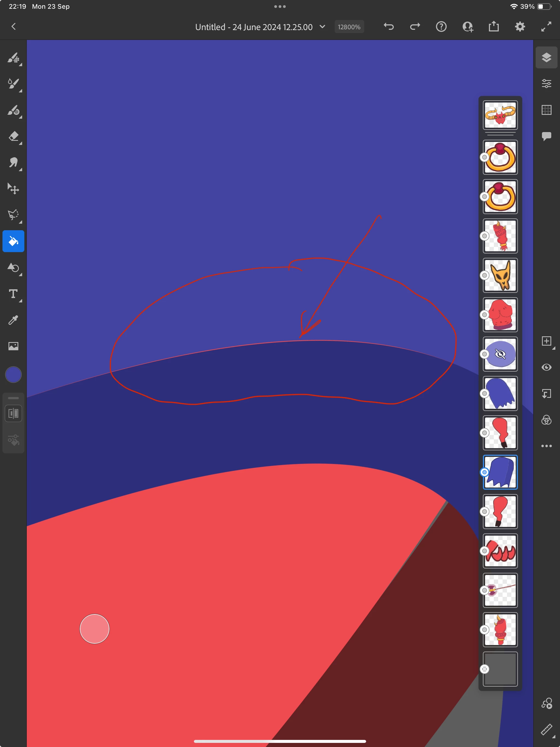560x747 pixels.
Task: Select the Lasso selection tool
Action: coord(13,215)
